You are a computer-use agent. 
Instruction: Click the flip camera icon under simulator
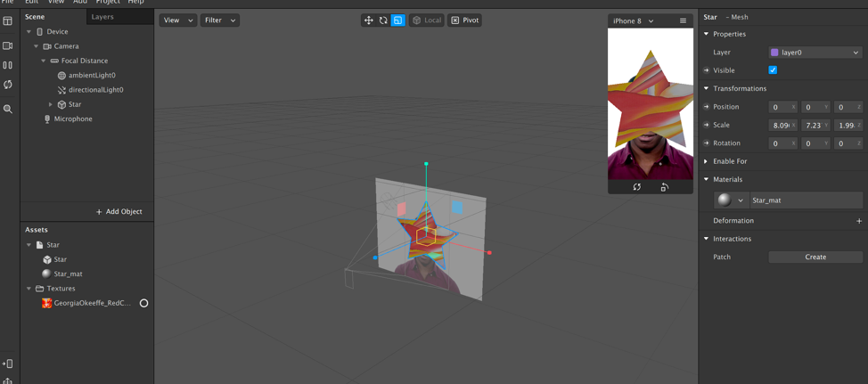637,187
